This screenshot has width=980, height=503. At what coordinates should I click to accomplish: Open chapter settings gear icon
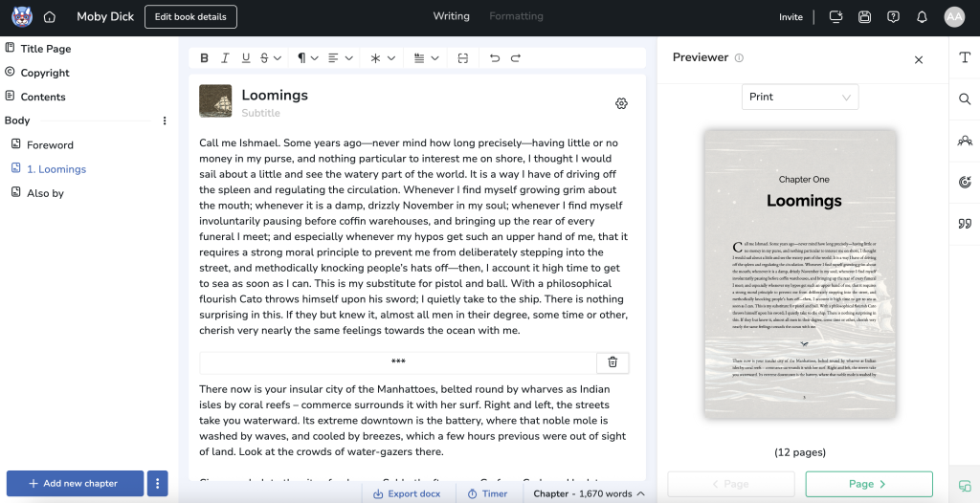click(621, 103)
